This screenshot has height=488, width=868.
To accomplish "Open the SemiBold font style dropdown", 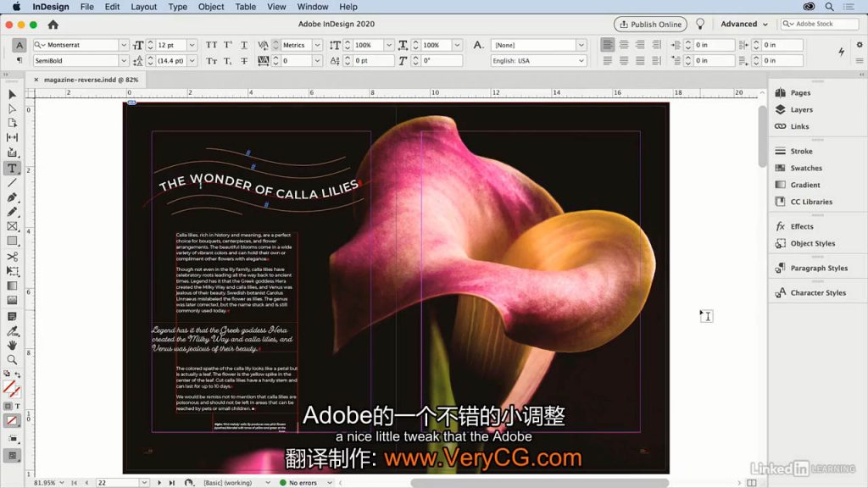I will coord(124,61).
